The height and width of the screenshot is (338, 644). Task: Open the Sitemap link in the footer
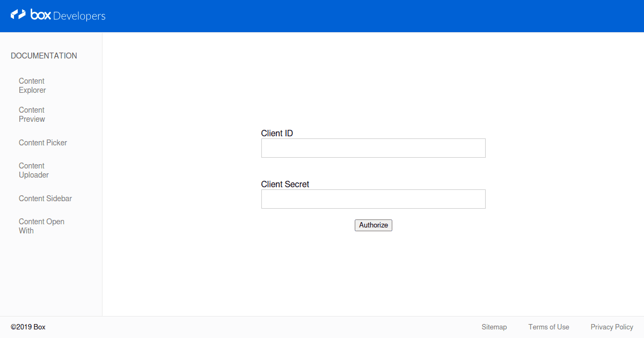coord(494,327)
